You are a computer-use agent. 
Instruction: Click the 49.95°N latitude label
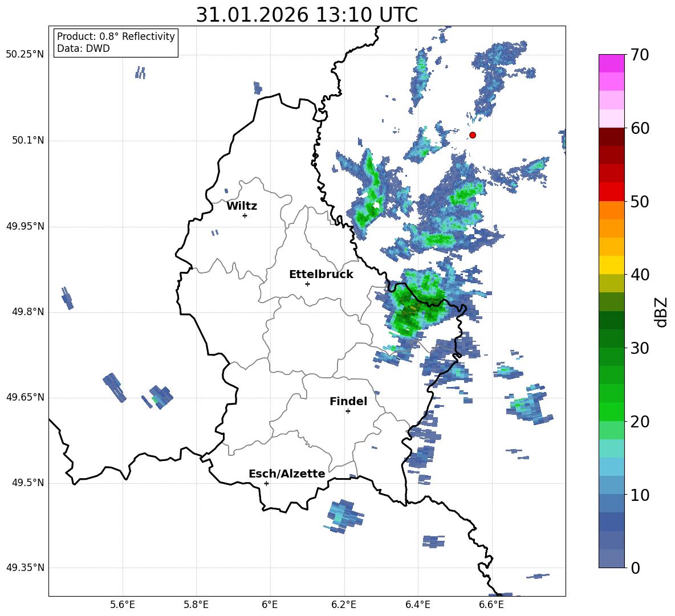point(25,226)
